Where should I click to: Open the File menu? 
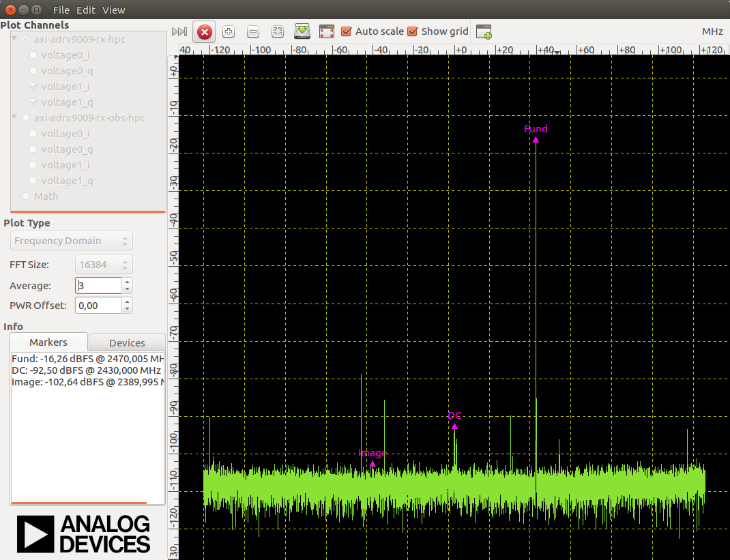tap(61, 10)
